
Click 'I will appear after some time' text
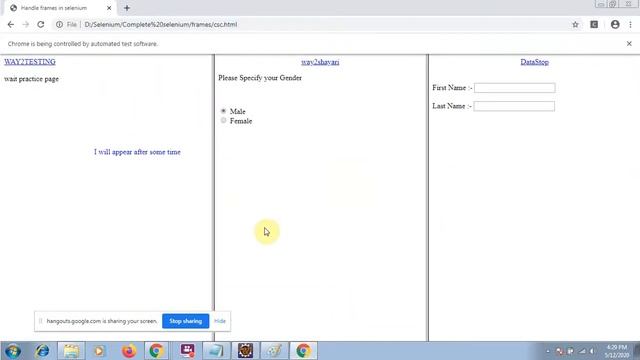137,152
